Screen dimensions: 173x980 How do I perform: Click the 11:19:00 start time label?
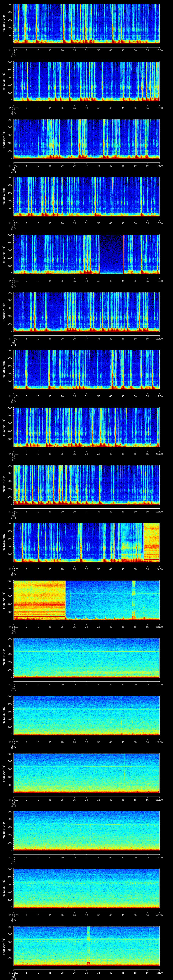(x=13, y=339)
